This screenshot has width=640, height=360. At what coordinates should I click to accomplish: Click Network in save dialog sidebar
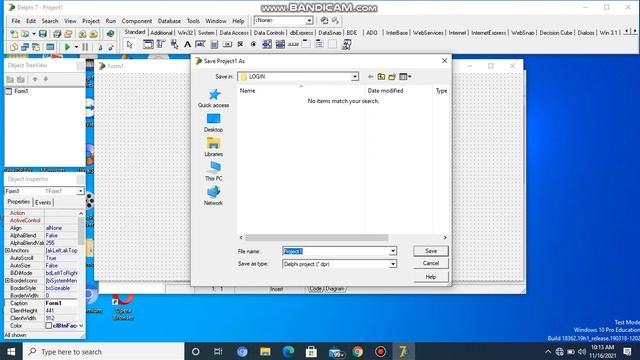pyautogui.click(x=213, y=196)
